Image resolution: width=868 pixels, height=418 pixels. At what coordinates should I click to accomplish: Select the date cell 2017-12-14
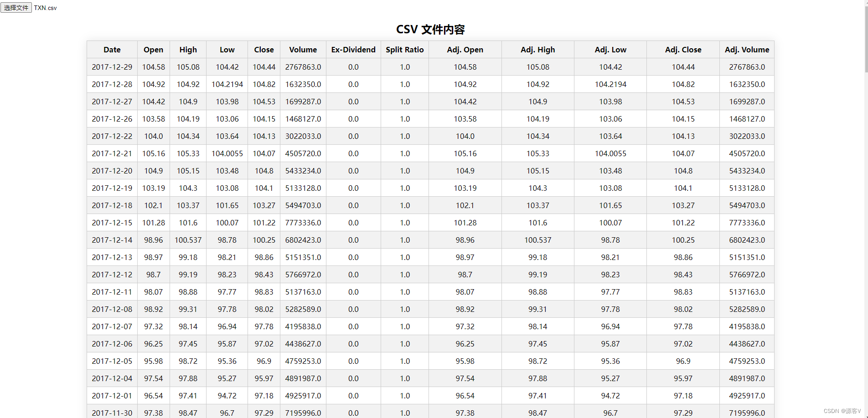coord(112,240)
